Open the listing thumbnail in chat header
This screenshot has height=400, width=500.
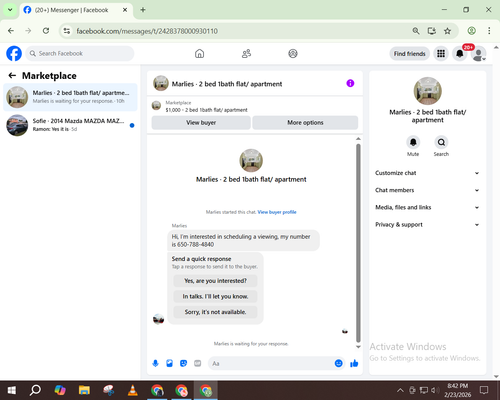(161, 83)
